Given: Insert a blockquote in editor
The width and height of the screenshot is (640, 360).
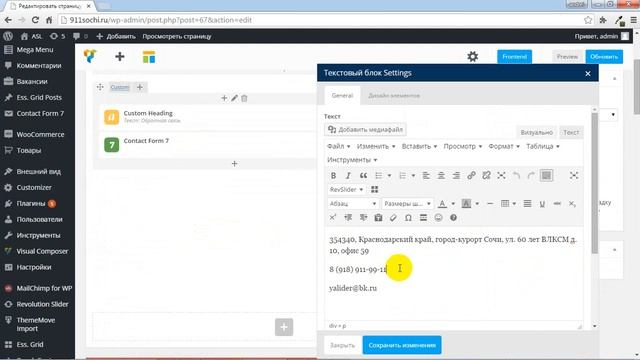Looking at the screenshot, I should 363,176.
